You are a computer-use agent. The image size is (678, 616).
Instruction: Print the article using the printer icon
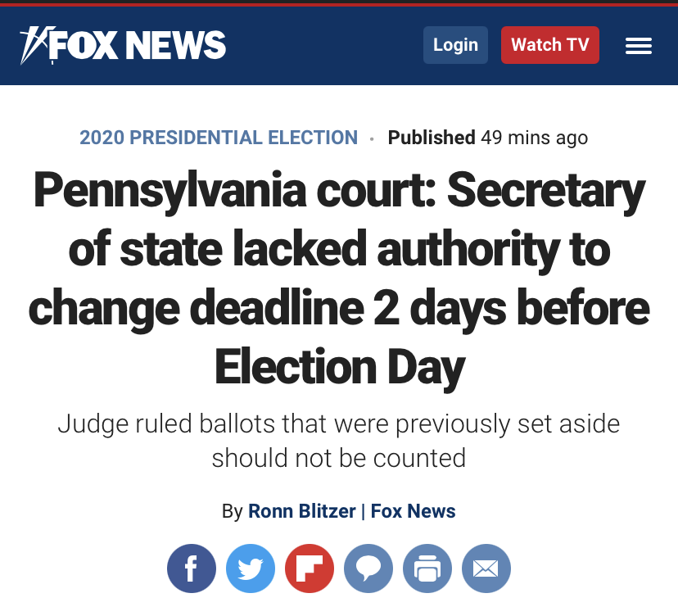pyautogui.click(x=427, y=568)
